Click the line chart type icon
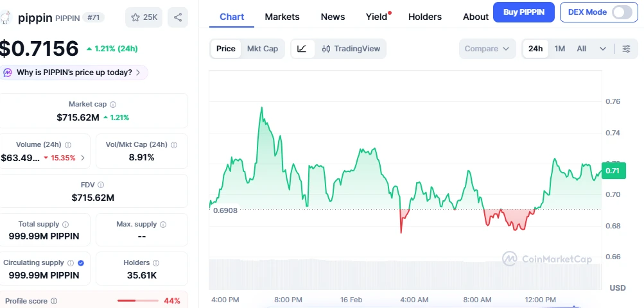The image size is (644, 308). tap(302, 49)
